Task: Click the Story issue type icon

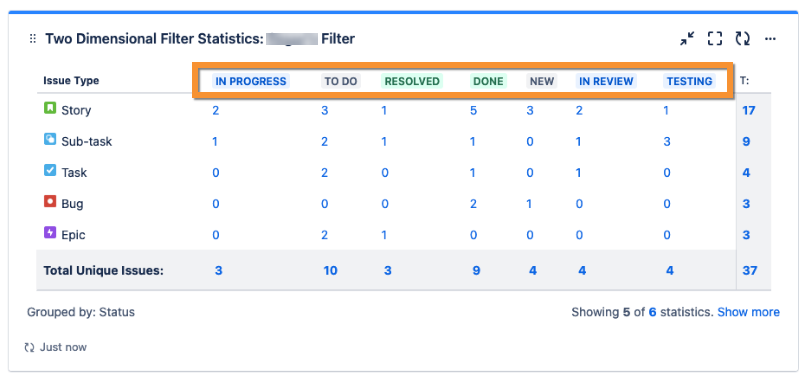Action: coord(50,108)
